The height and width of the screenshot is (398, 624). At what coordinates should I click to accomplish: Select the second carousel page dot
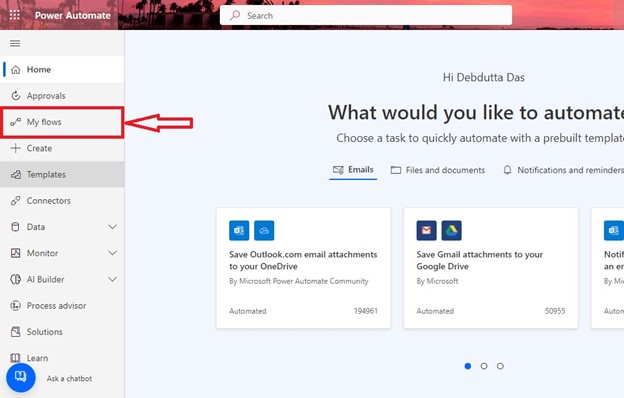pyautogui.click(x=484, y=366)
